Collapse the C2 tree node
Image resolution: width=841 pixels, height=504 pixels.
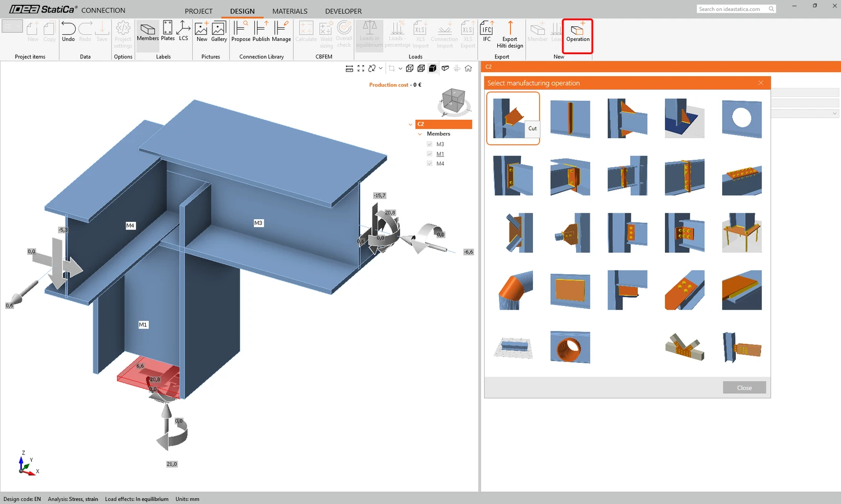click(411, 125)
